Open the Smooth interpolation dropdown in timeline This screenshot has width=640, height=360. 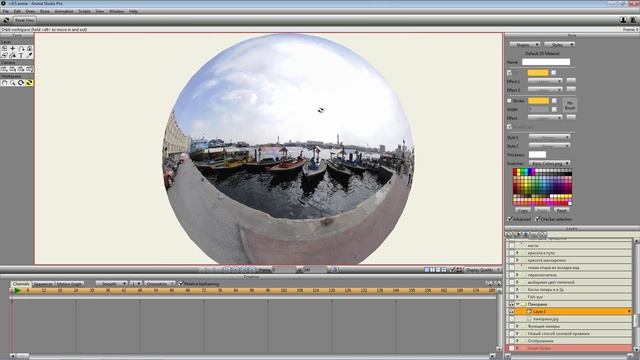tap(111, 283)
